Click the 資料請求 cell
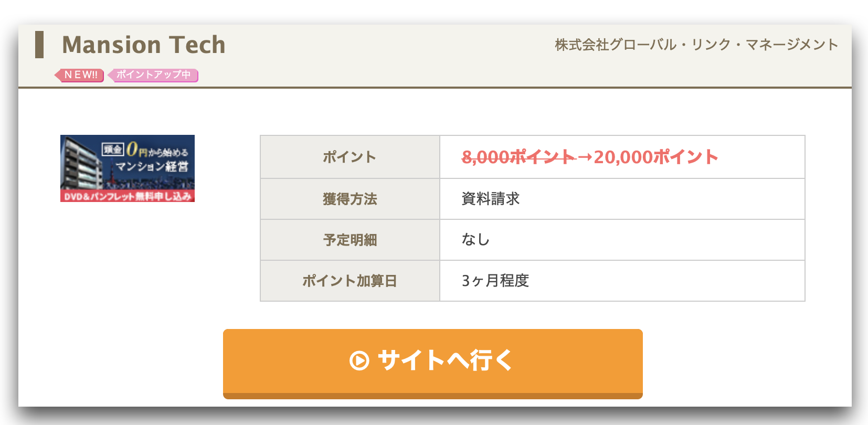Screen dimensions: 868x425 (x=622, y=199)
